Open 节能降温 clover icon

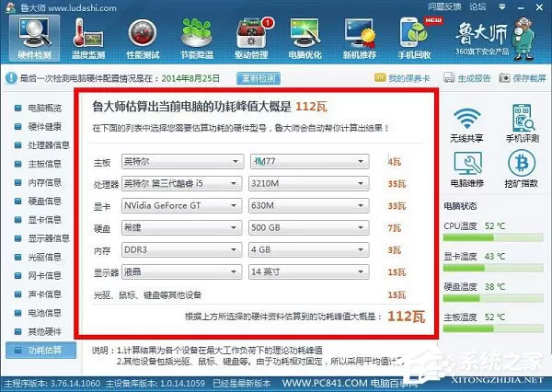pos(197,39)
